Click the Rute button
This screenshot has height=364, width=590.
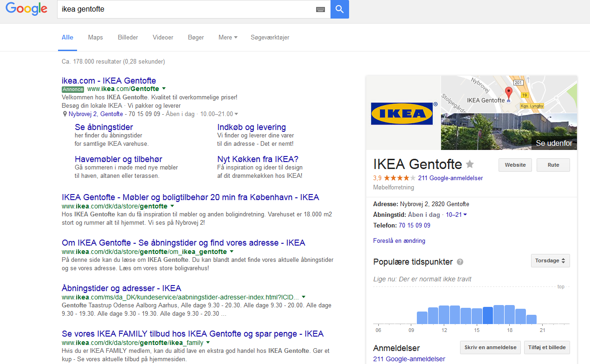point(553,165)
